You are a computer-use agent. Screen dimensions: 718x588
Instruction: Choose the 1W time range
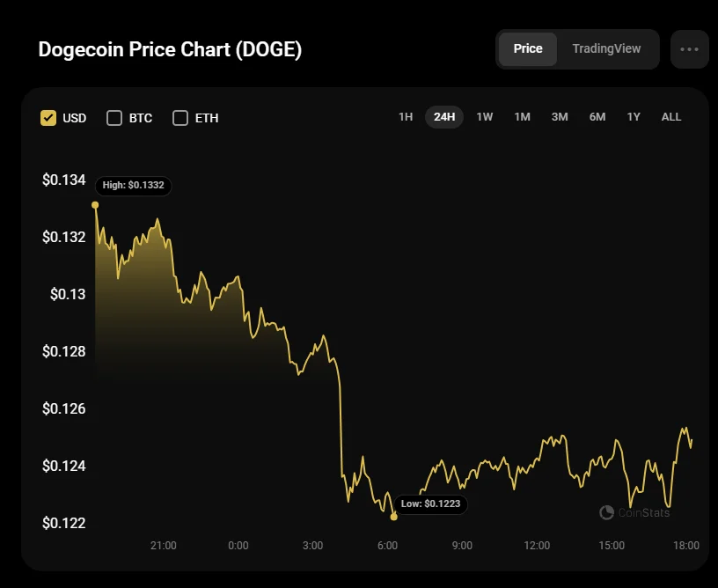485,117
